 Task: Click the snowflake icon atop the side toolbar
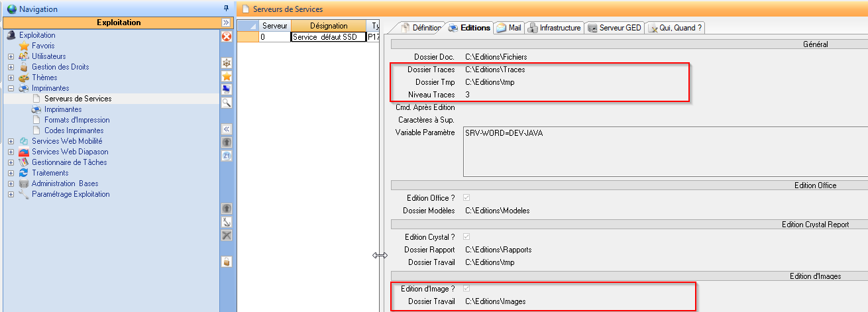point(226,63)
